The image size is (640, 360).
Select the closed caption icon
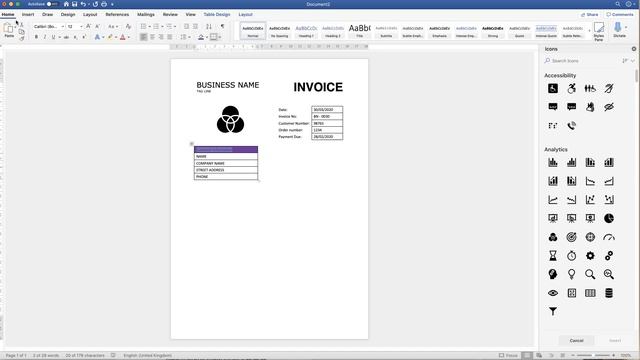[x=553, y=107]
